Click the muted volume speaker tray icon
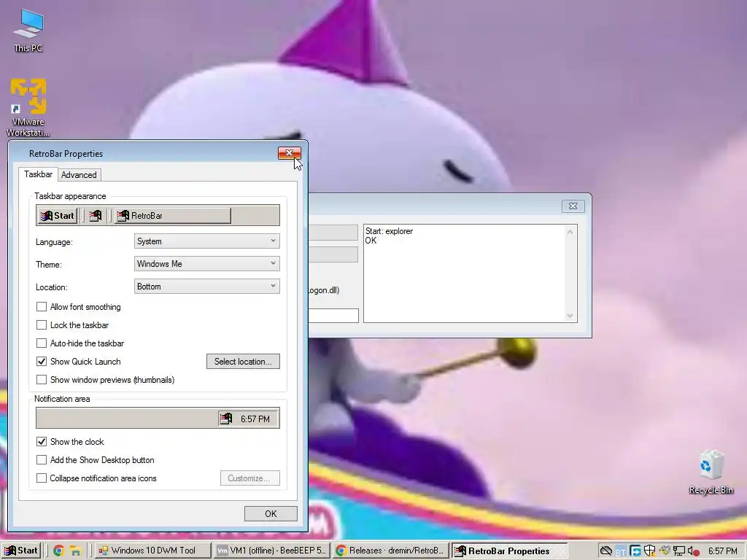Image resolution: width=747 pixels, height=560 pixels. point(693,551)
